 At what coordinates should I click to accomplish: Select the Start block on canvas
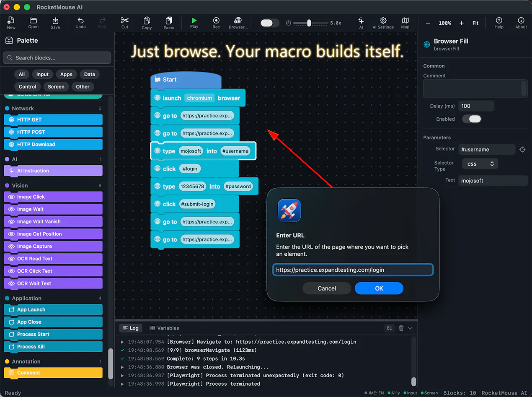pos(186,80)
